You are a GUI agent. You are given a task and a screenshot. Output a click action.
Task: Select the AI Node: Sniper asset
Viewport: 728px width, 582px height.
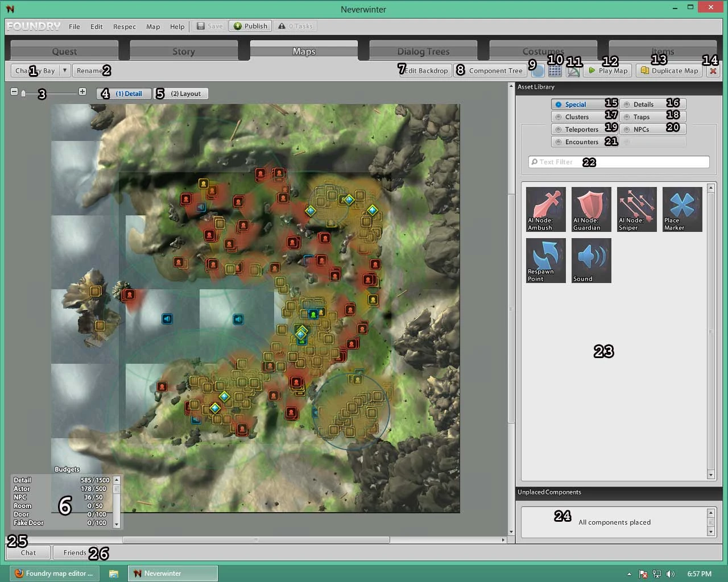coord(637,209)
